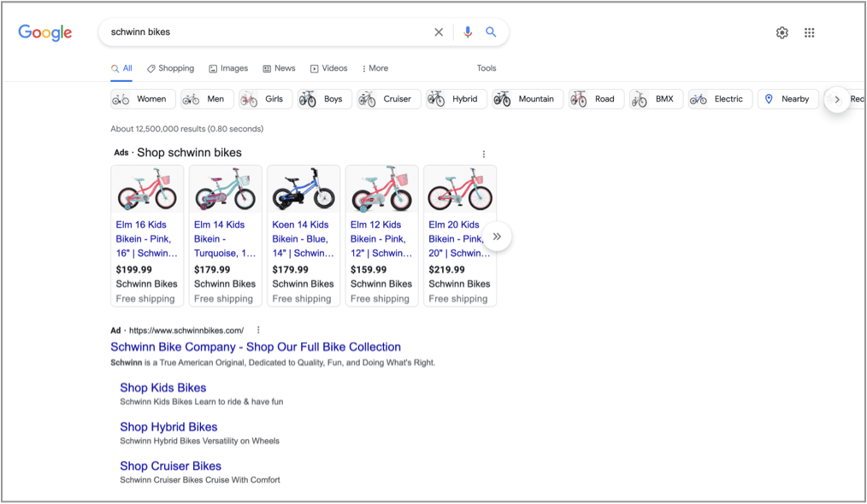Open the Elm 16 Kids Bike Pink link
The height and width of the screenshot is (504, 867).
click(x=146, y=239)
